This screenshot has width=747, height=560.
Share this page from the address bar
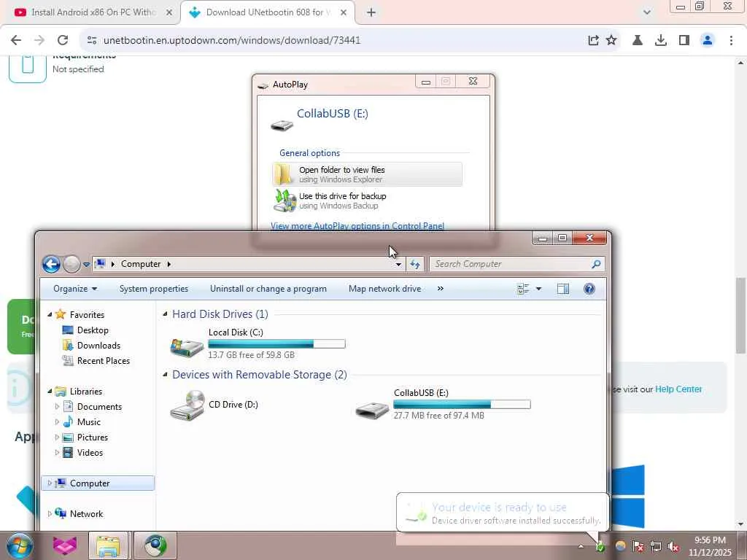593,40
